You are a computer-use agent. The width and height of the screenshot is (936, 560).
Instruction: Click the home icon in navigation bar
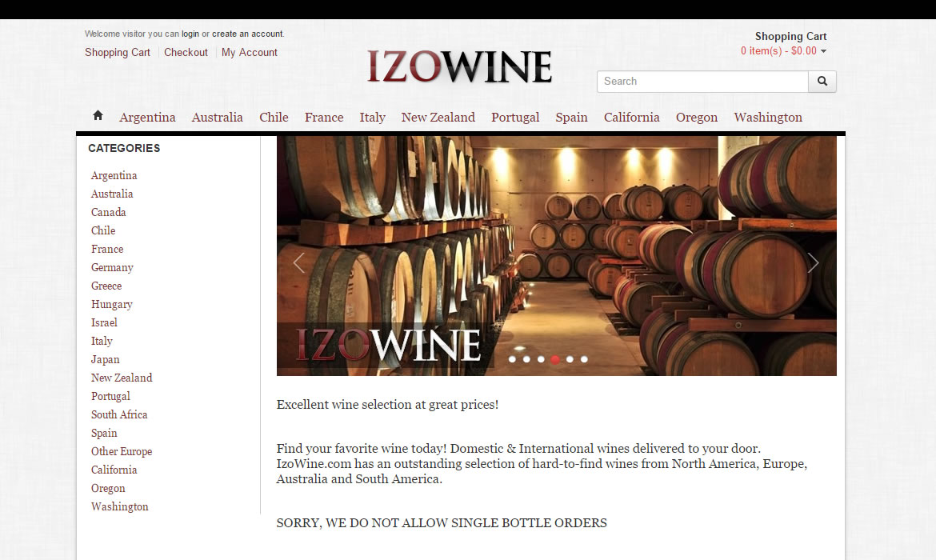(98, 115)
